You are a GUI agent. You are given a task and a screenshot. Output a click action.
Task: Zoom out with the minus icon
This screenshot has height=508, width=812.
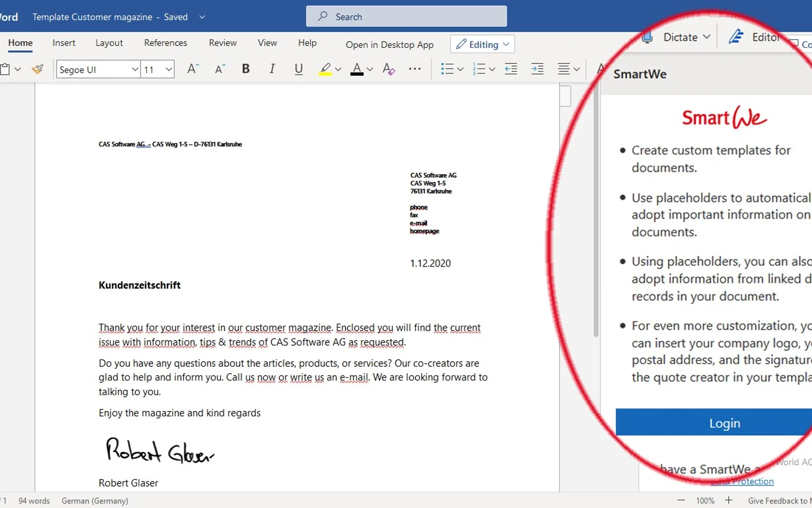click(x=681, y=500)
